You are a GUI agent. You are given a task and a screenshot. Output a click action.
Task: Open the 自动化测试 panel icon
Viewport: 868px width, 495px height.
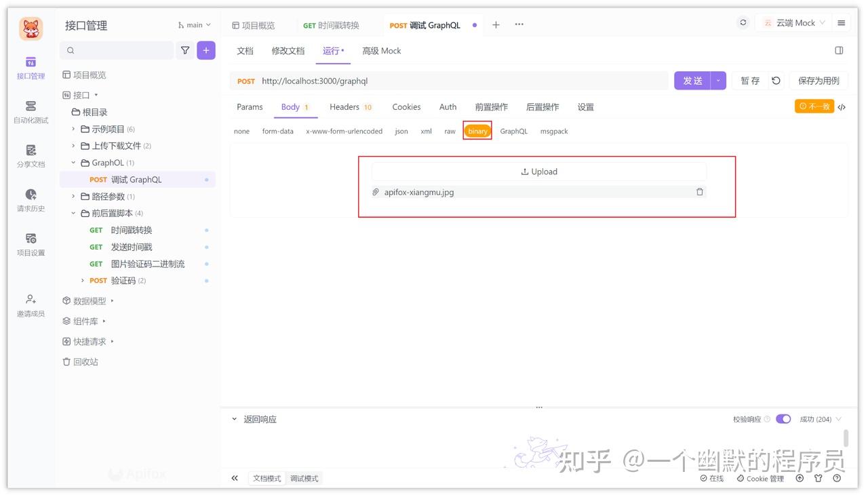tap(30, 108)
